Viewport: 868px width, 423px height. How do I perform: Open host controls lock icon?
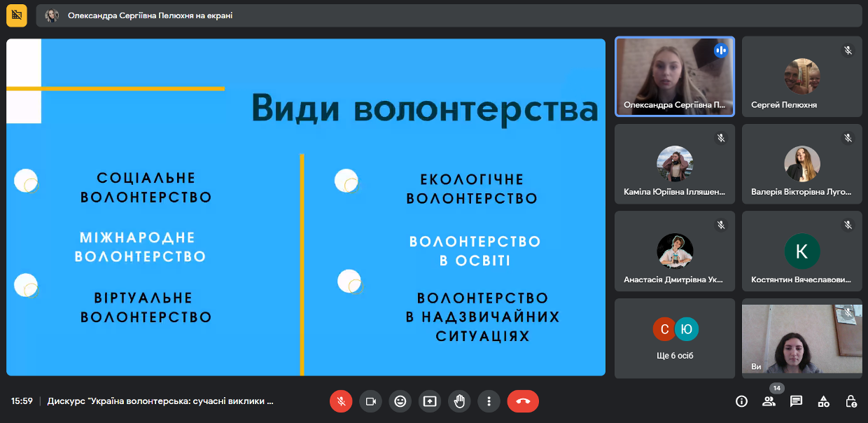(x=851, y=401)
